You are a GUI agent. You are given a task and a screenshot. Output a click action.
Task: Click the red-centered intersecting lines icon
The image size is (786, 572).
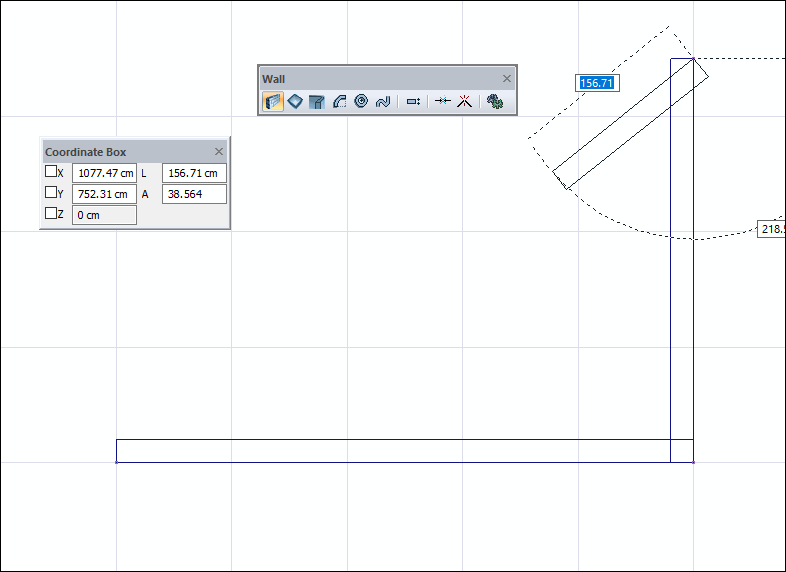(463, 101)
